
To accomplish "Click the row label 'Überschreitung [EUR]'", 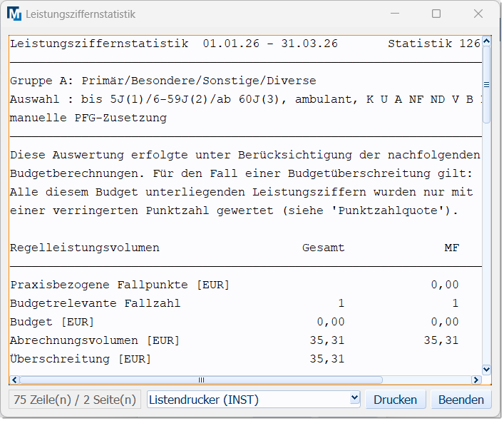I will pyautogui.click(x=81, y=360).
